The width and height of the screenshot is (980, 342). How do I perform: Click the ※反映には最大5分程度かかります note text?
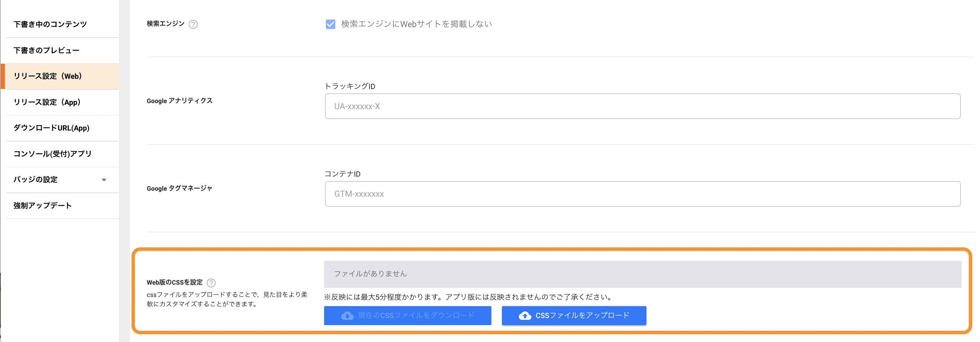click(469, 297)
